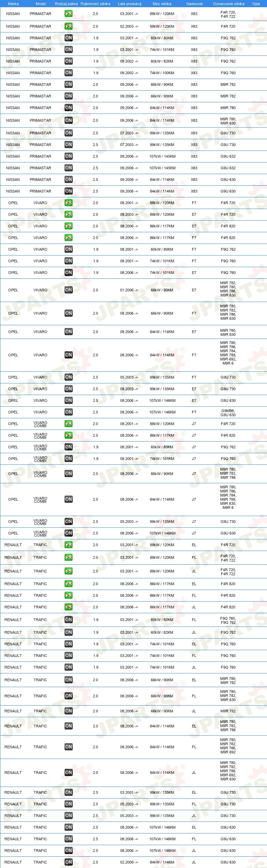Click the Marka column header
The image size is (267, 868).
coord(13,4)
